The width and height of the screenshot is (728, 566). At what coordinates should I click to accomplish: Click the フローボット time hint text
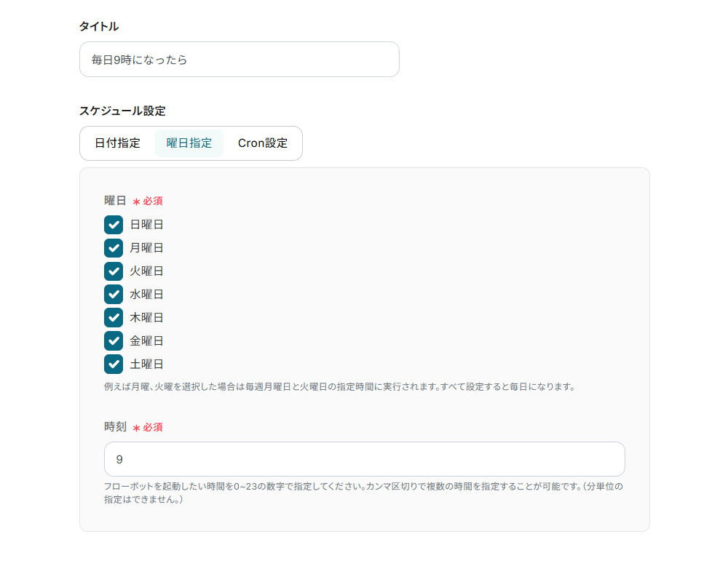[363, 493]
